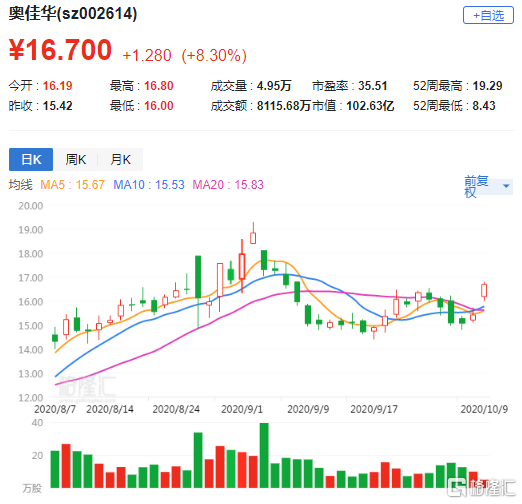Click the first green volume bar
Viewport: 522px width, 504px height.
(55, 469)
